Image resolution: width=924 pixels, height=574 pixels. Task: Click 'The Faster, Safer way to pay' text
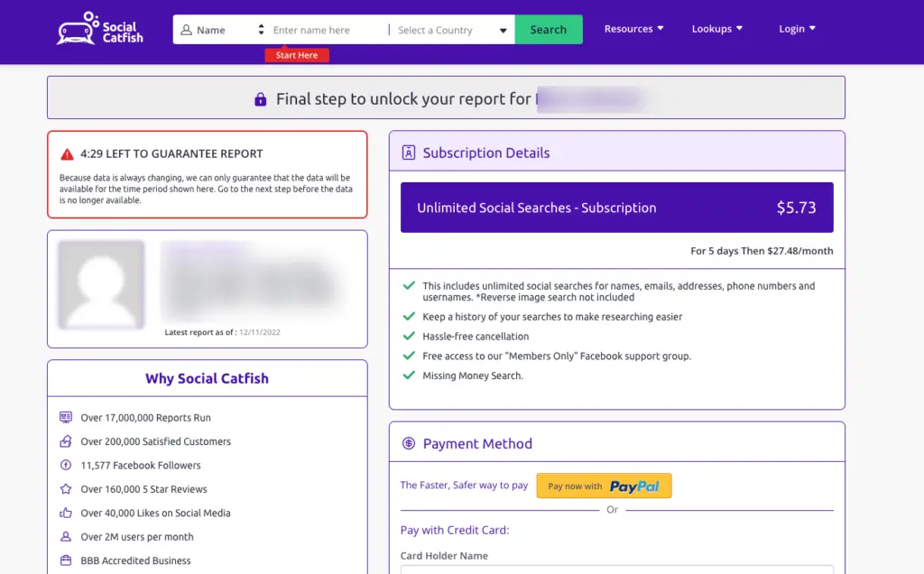pyautogui.click(x=465, y=485)
